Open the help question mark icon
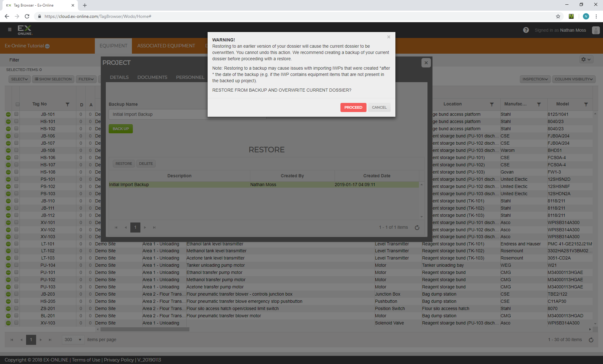 coord(526,30)
